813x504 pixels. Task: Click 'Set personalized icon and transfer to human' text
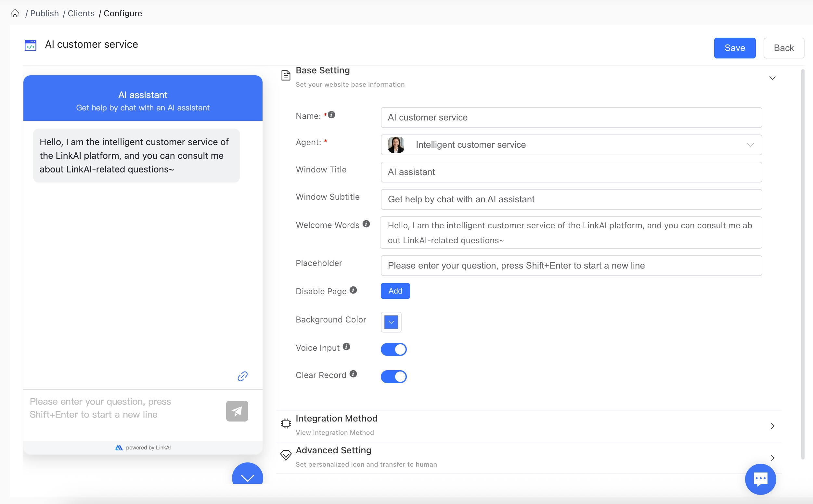click(x=366, y=464)
